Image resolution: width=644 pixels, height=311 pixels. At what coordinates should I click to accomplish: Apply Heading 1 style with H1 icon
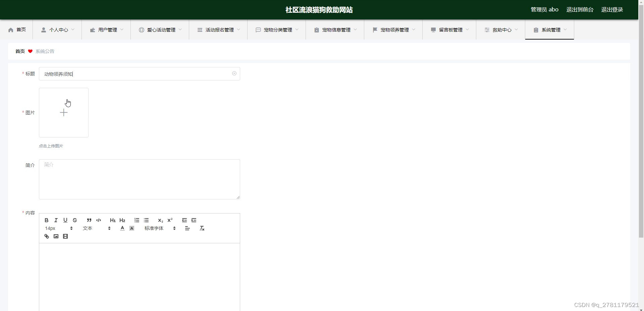tap(113, 220)
